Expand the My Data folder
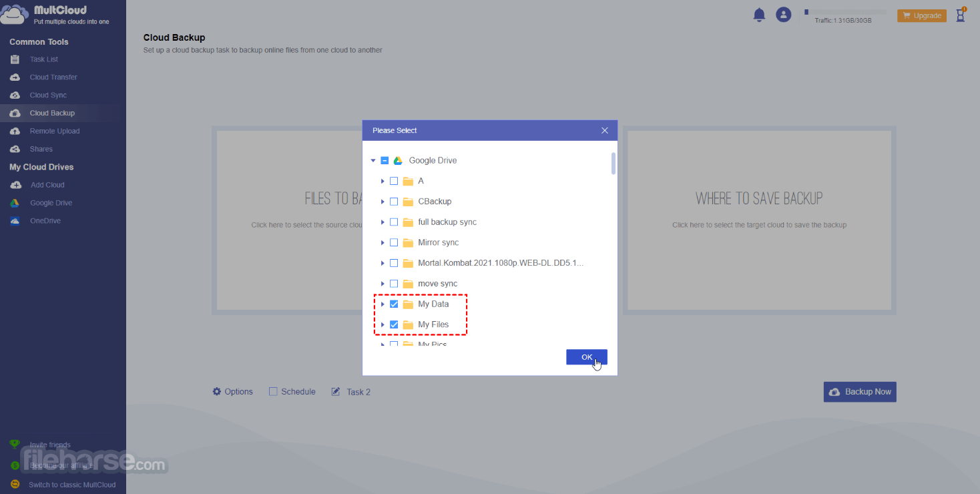This screenshot has width=980, height=494. point(383,304)
